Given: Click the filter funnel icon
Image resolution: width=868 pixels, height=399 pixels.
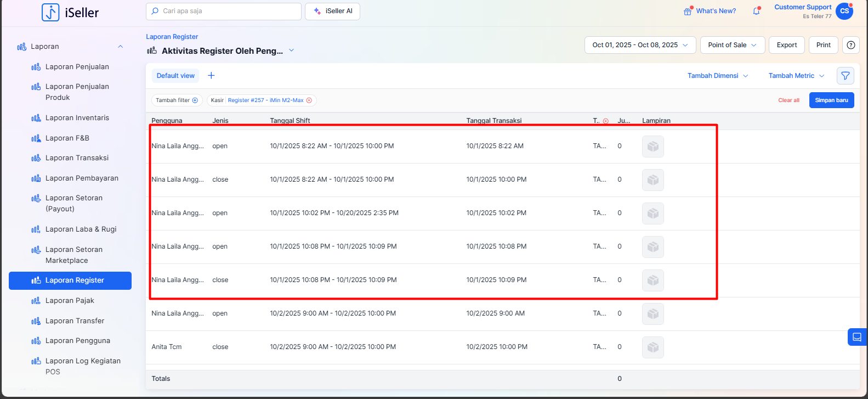Looking at the screenshot, I should (x=845, y=76).
